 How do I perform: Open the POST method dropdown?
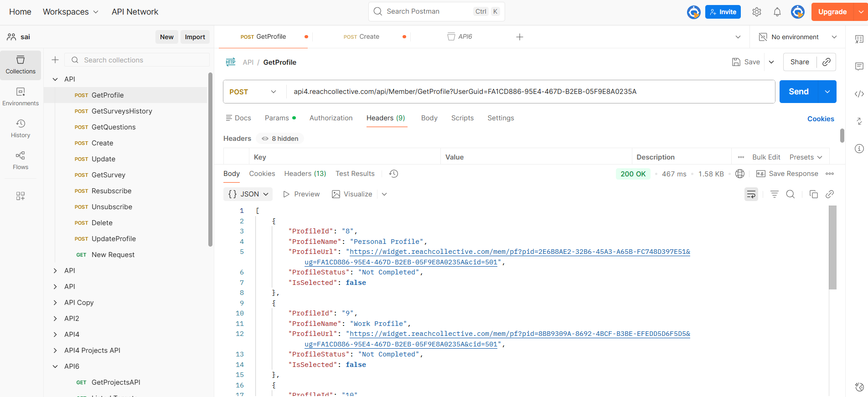[253, 92]
